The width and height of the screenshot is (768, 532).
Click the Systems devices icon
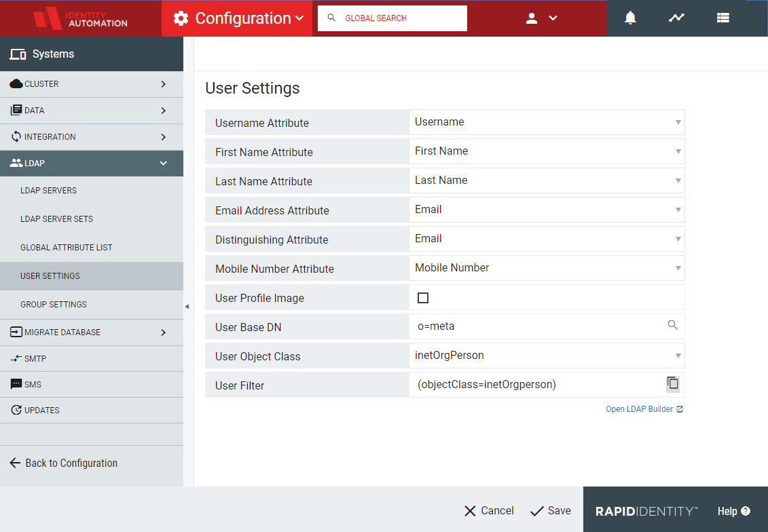pyautogui.click(x=18, y=54)
